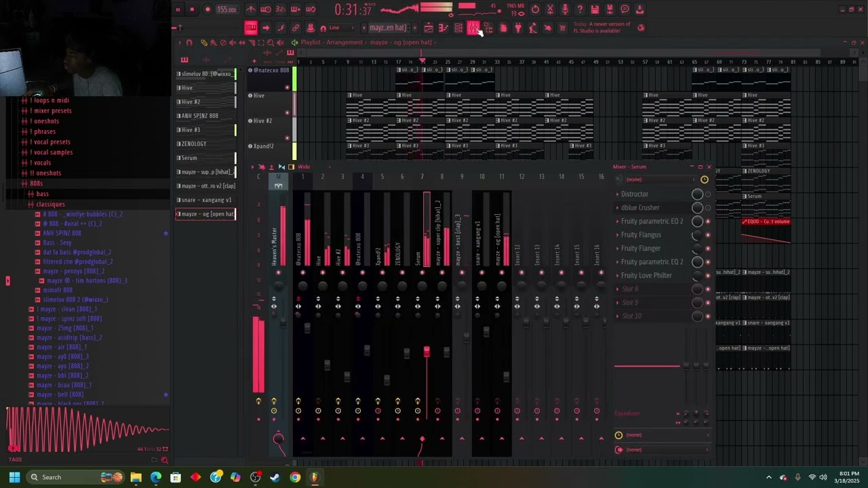
Task: Click the scissors cut icon in top toolbar
Action: 550,9
